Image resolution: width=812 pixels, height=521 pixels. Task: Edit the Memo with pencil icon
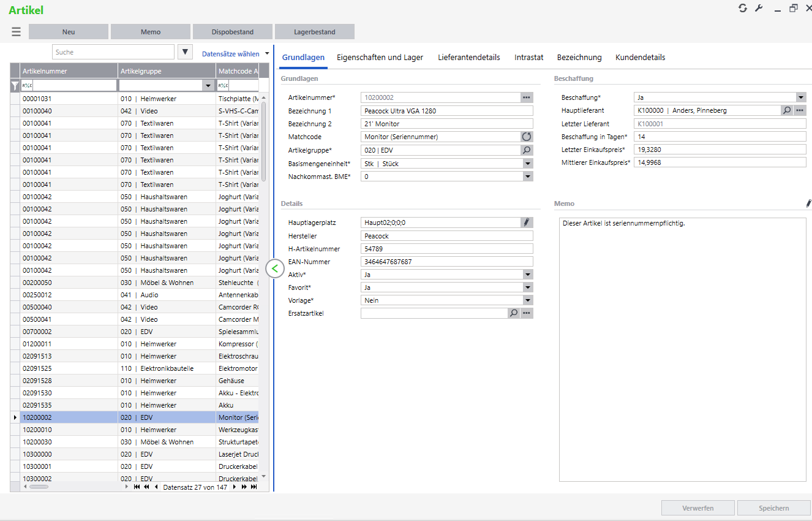(808, 203)
